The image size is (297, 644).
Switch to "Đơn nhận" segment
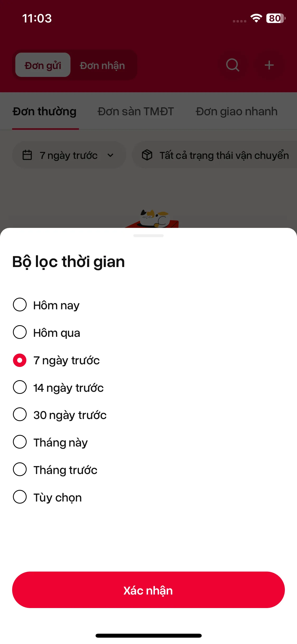coord(102,65)
